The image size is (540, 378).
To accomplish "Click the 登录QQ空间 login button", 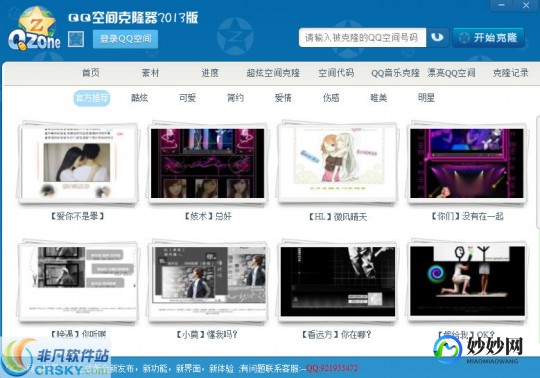I will pos(125,39).
